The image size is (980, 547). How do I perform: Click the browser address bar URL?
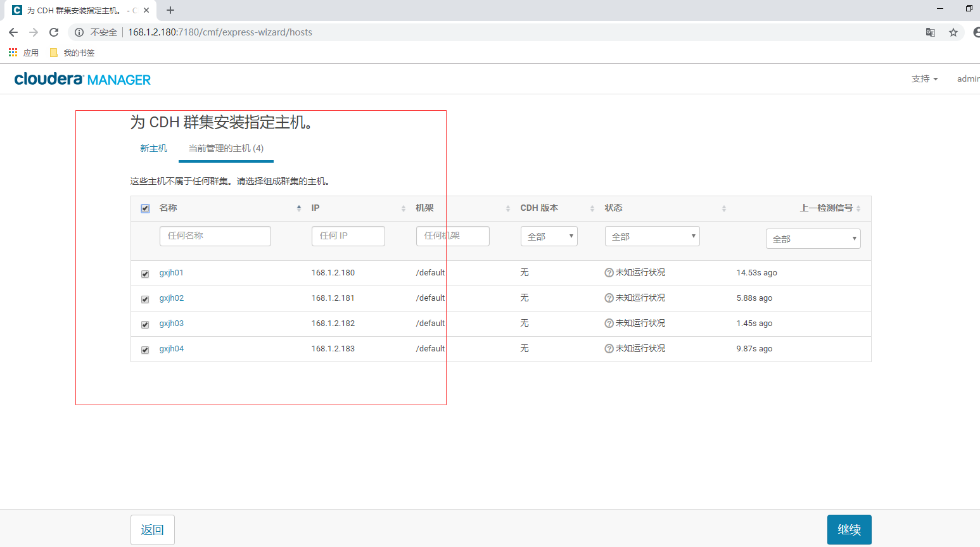(x=220, y=32)
